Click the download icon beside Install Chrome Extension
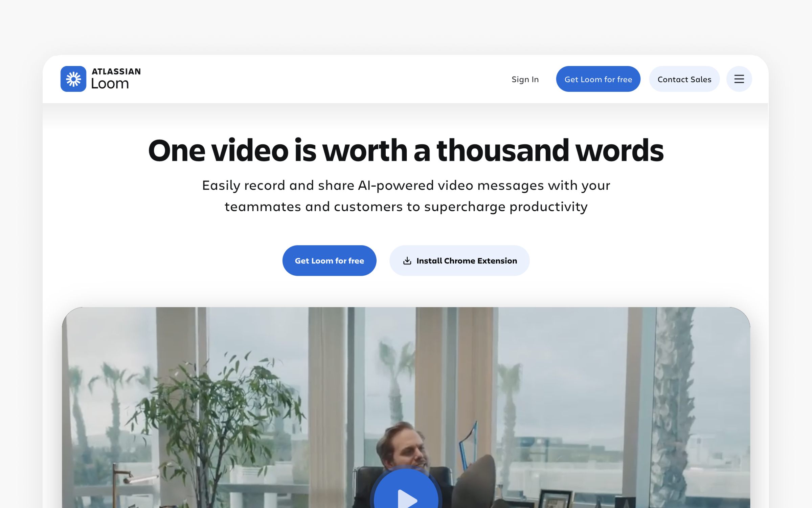The width and height of the screenshot is (812, 508). [x=407, y=260]
